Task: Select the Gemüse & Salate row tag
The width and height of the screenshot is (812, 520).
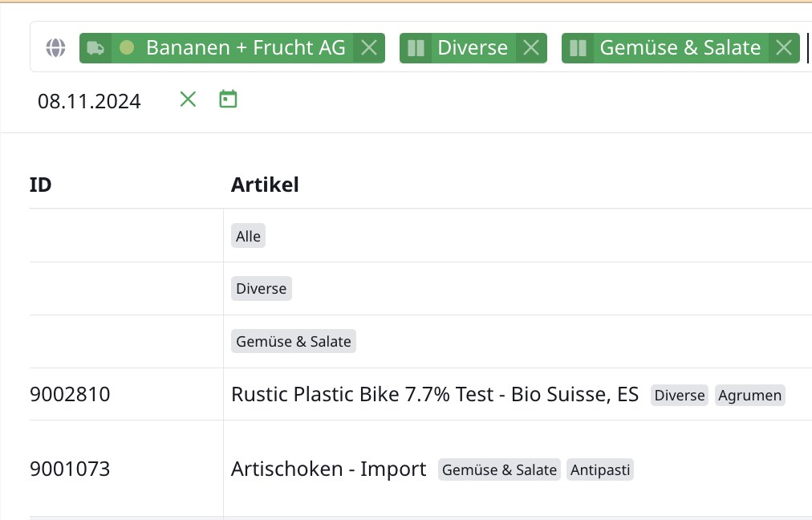Action: tap(293, 342)
